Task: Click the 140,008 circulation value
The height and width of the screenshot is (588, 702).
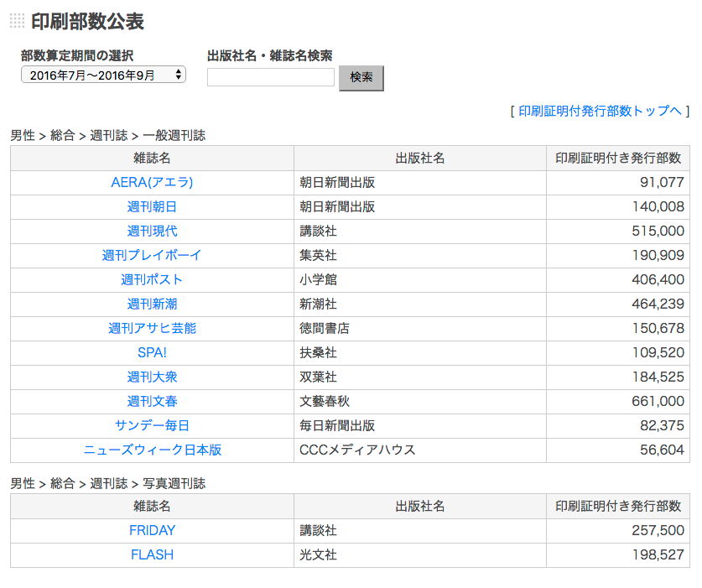Action: [x=658, y=206]
